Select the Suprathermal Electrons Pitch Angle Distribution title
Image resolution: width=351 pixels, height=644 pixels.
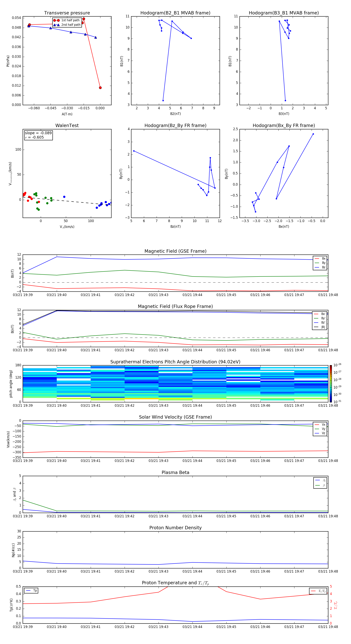(175, 362)
